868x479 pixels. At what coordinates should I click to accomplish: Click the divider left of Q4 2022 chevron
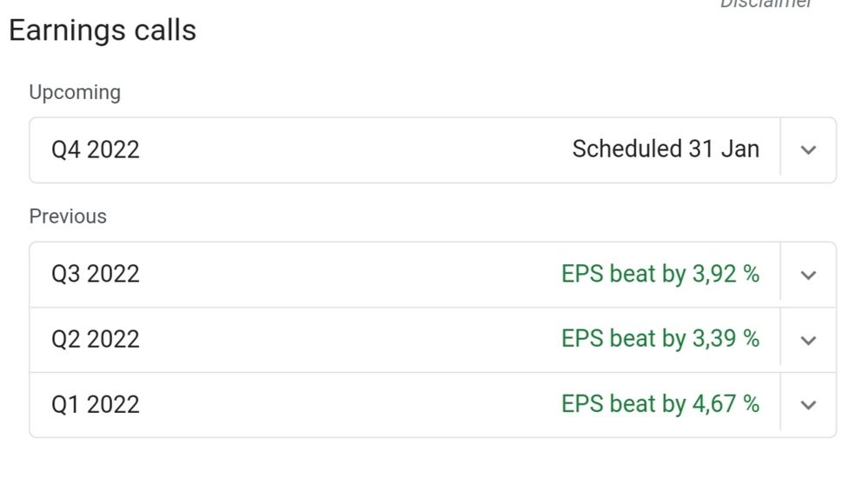coord(780,150)
